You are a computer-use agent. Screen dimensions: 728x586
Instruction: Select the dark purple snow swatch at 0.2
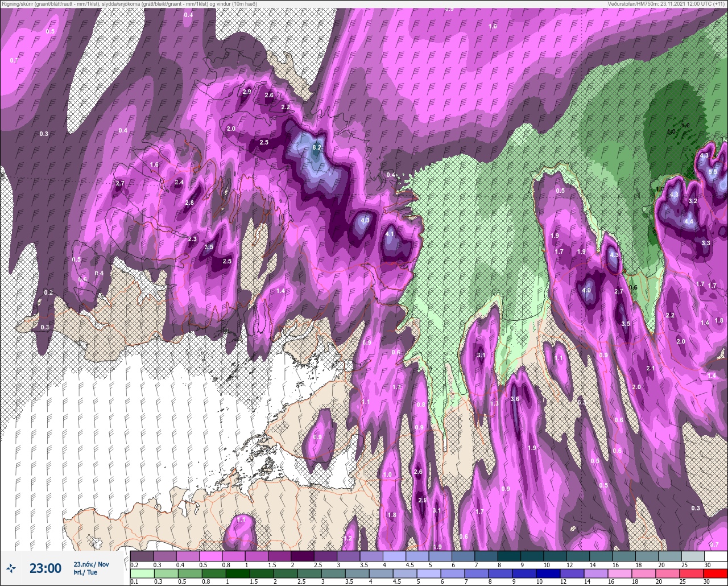click(142, 556)
